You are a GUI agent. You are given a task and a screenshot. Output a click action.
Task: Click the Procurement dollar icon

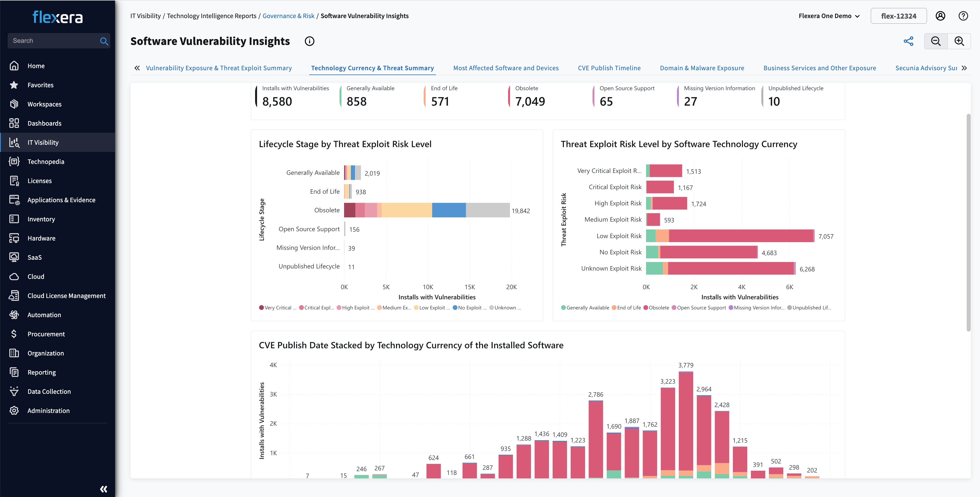(x=14, y=334)
